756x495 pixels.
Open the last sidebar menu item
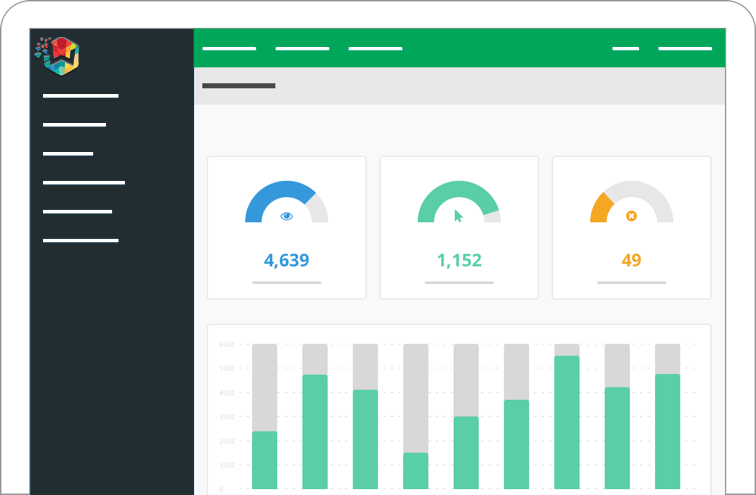pos(81,241)
